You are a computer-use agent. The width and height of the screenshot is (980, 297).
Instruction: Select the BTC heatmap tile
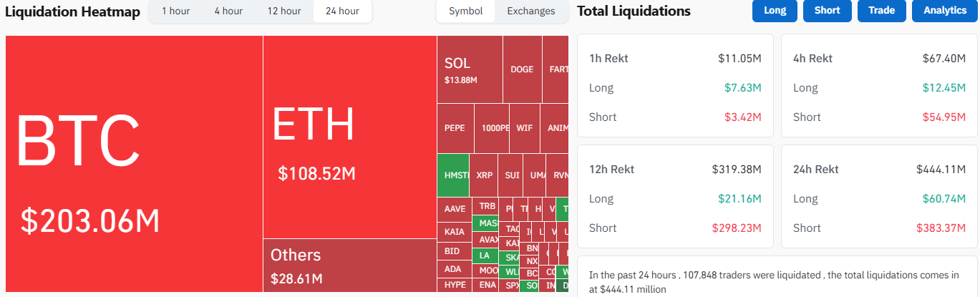tap(135, 163)
